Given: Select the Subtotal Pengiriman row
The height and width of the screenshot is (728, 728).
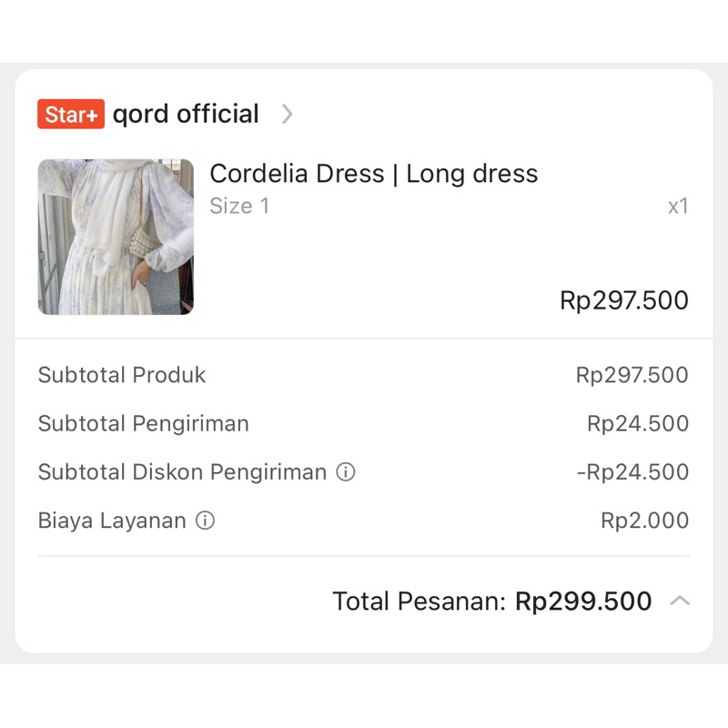Looking at the screenshot, I should pyautogui.click(x=143, y=423).
